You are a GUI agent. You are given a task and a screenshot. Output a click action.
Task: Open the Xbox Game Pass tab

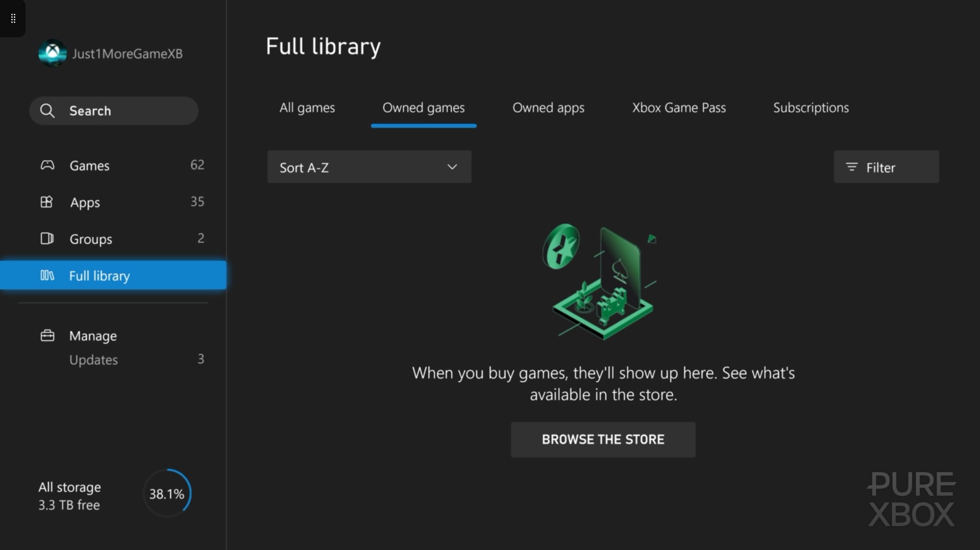pos(679,108)
